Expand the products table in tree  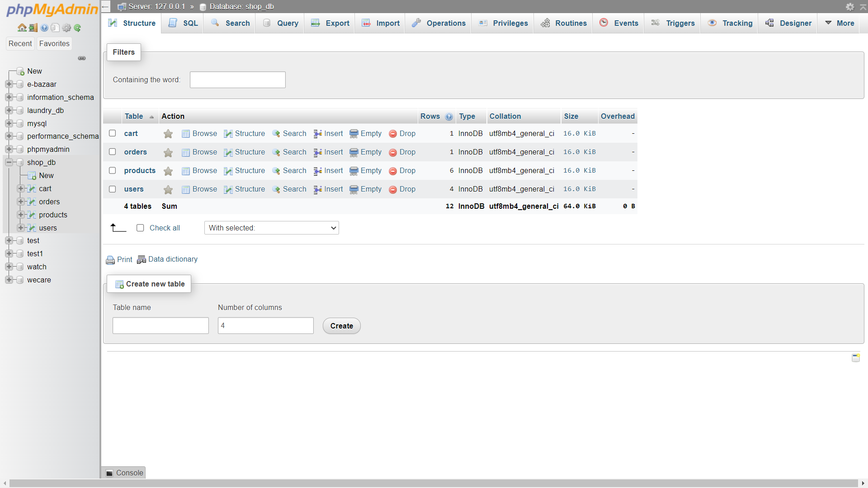20,215
